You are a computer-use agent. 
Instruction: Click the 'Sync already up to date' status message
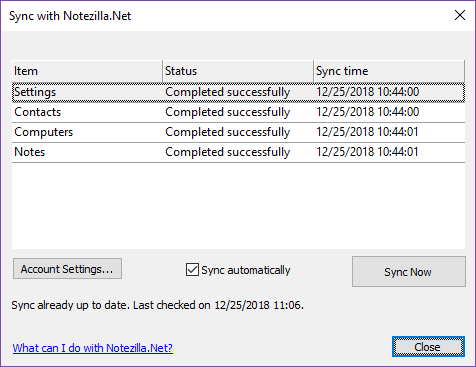tap(158, 305)
